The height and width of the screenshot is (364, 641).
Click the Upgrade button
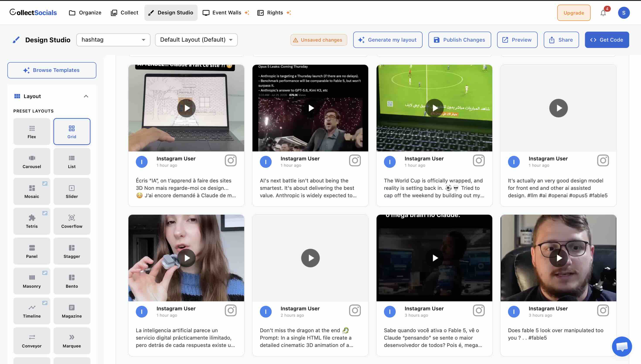click(x=574, y=13)
